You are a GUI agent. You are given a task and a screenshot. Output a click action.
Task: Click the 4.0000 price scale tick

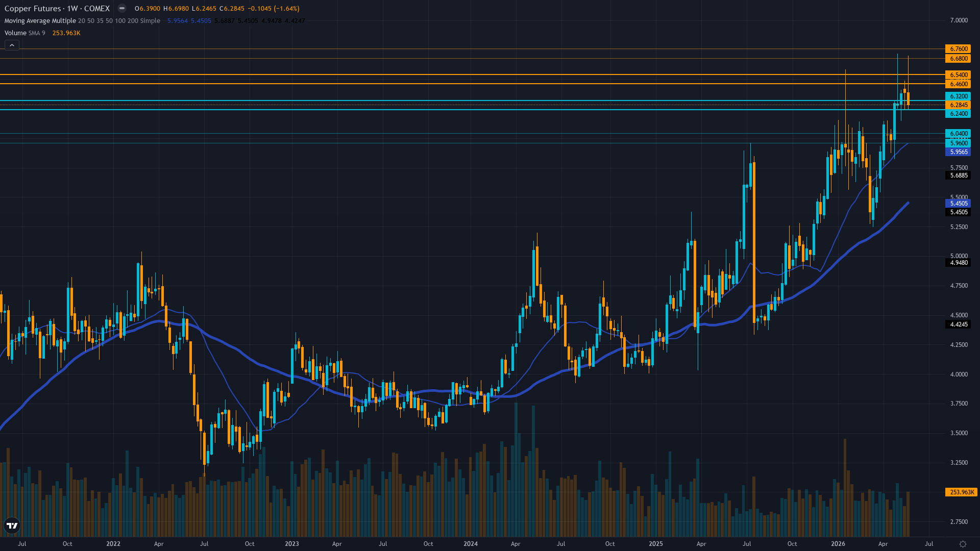[959, 374]
